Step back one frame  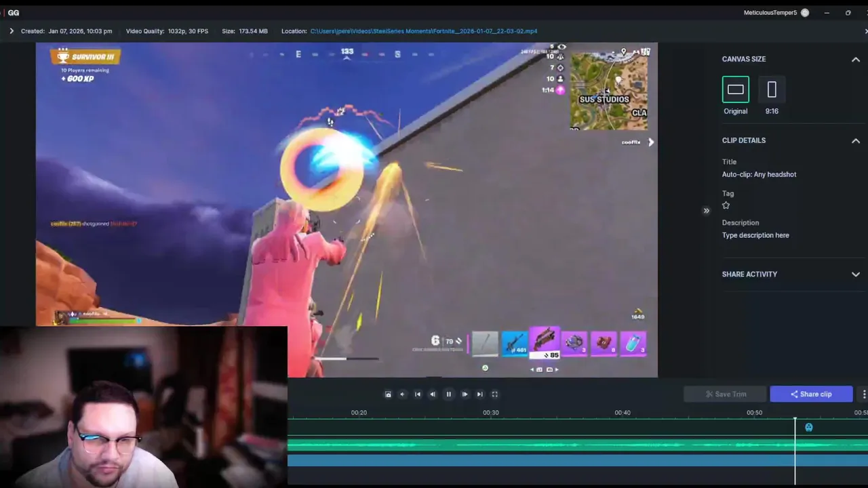coord(433,394)
